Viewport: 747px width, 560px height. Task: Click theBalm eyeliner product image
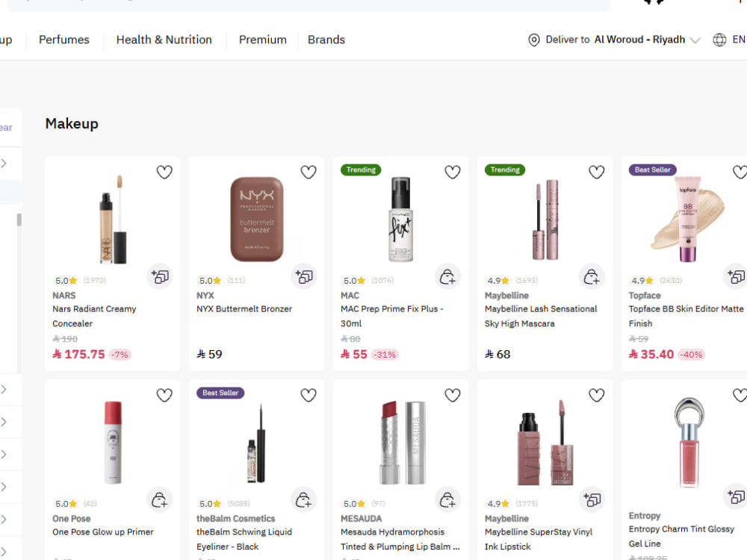pos(257,442)
